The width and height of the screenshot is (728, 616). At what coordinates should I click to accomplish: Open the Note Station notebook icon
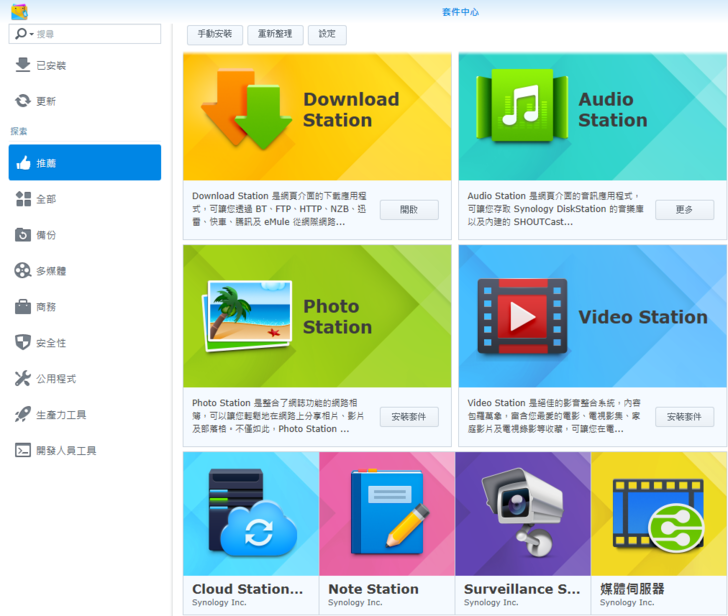tap(387, 512)
